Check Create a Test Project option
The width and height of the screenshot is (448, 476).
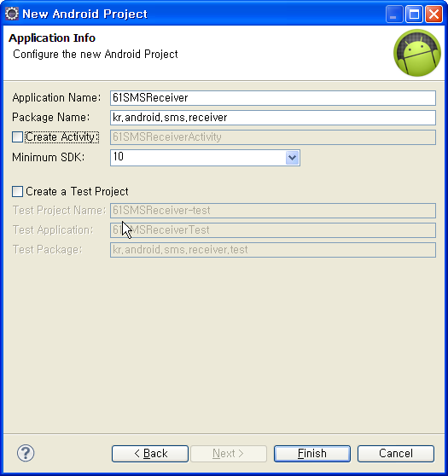(x=17, y=192)
